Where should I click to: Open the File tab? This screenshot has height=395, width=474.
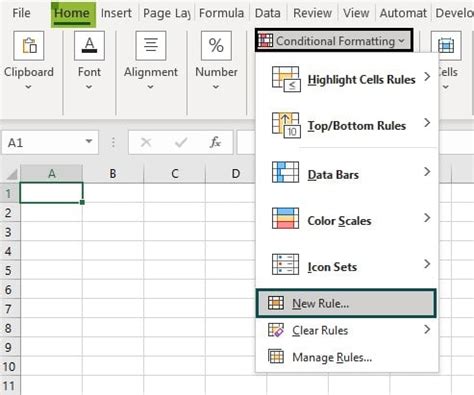(21, 13)
